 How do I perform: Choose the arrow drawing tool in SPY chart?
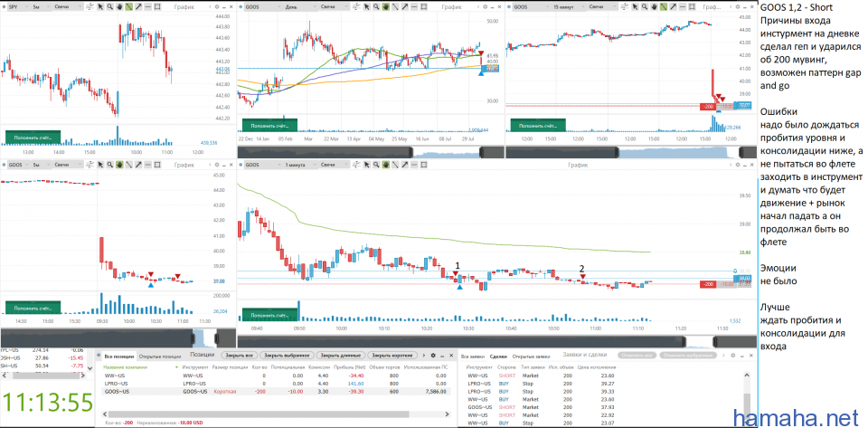[x=138, y=6]
